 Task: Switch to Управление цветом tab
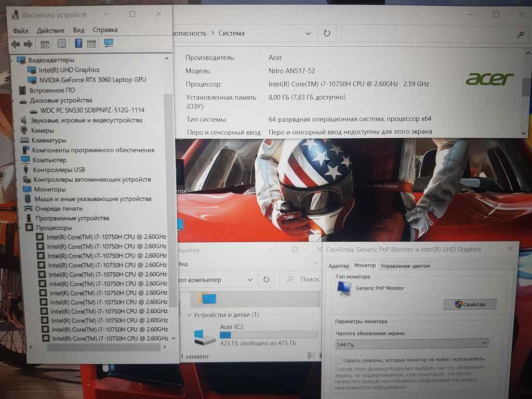405,266
